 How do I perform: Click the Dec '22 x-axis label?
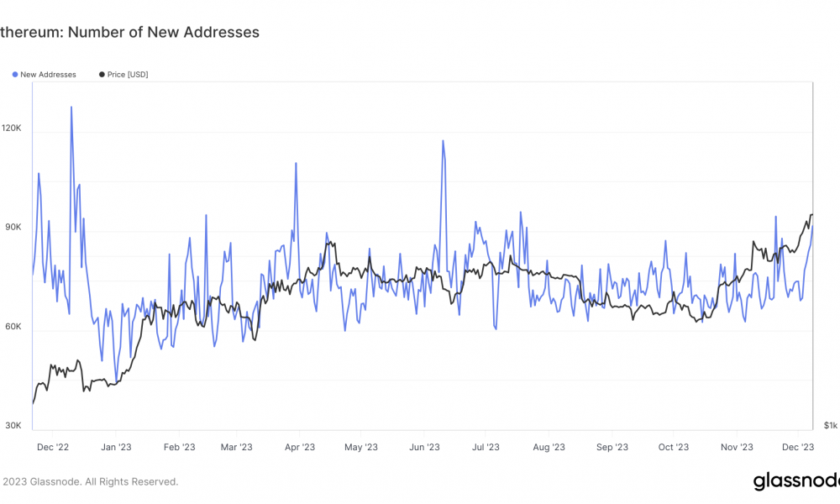(53, 447)
